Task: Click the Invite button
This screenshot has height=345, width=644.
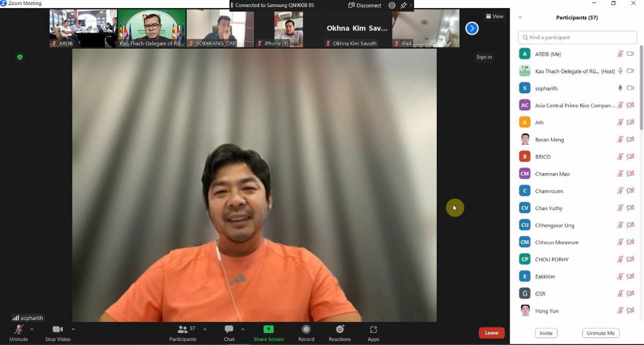Action: (546, 333)
